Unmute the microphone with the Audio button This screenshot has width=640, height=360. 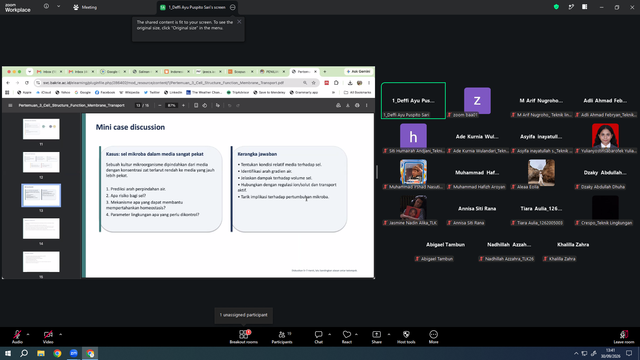click(x=17, y=337)
